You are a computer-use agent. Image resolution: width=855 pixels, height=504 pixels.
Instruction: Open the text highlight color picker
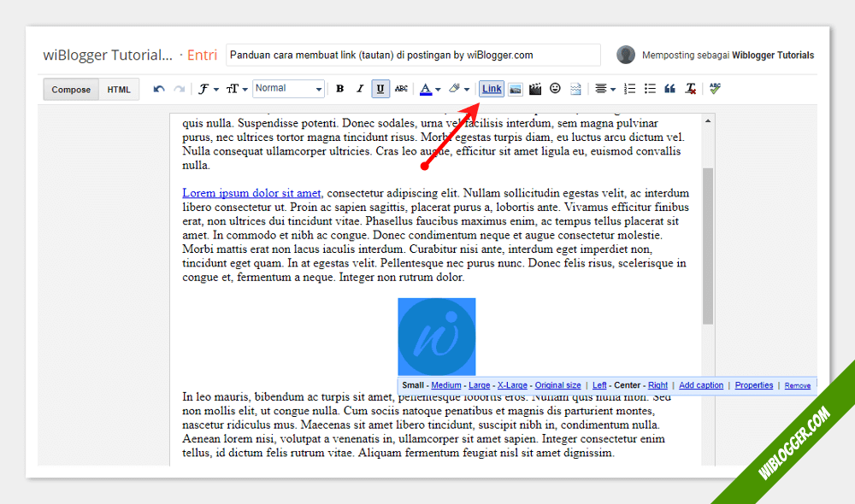point(458,89)
